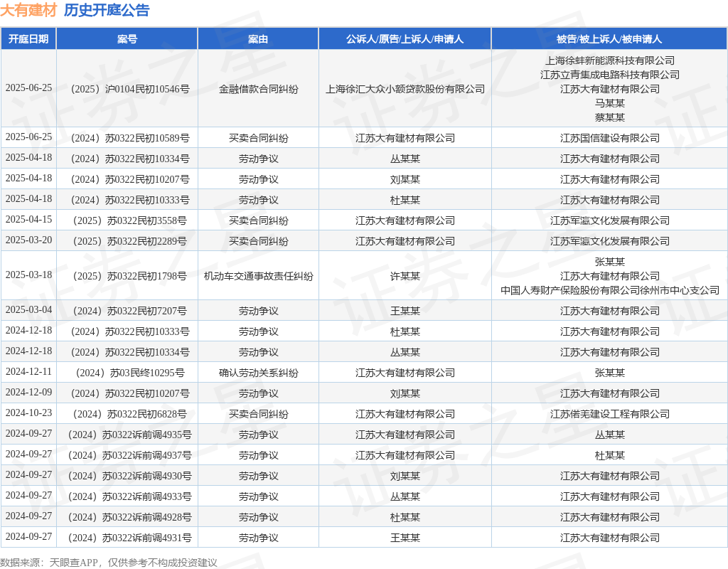Click defendant 江苏偌羌建设工程有限公司

(609, 414)
